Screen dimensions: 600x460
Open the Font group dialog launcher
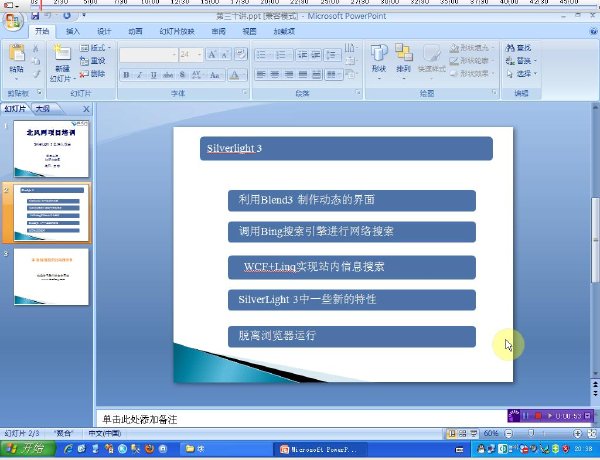[245, 92]
